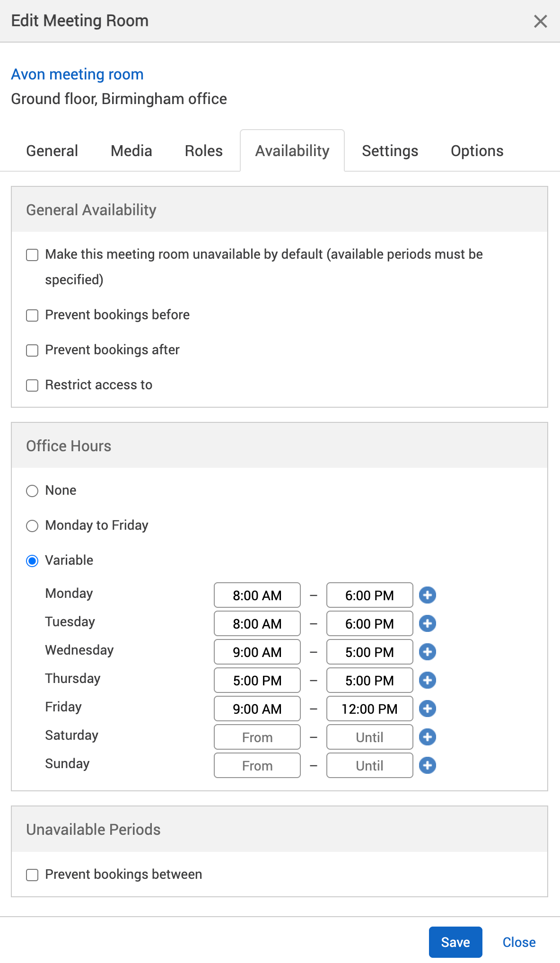Open Monday start time 8:00 AM field

tap(257, 595)
